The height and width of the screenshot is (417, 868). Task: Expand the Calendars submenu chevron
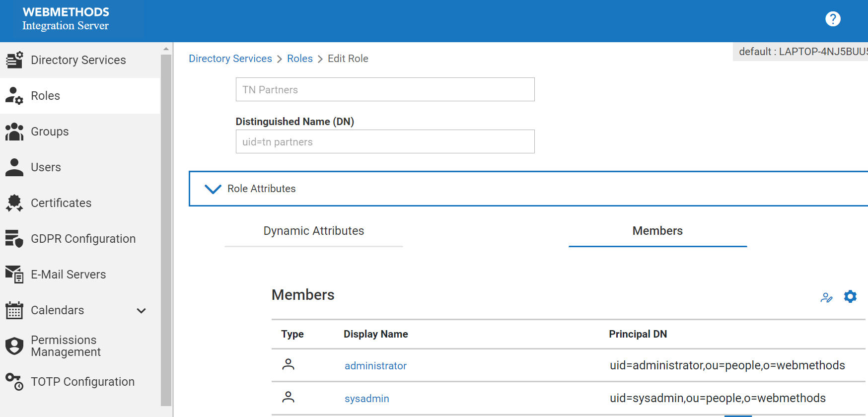click(141, 311)
